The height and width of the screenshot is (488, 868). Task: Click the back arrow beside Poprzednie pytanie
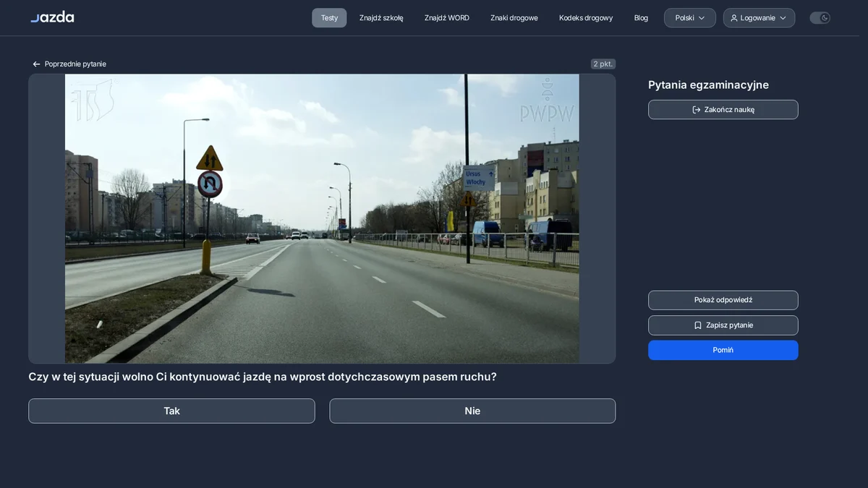36,64
